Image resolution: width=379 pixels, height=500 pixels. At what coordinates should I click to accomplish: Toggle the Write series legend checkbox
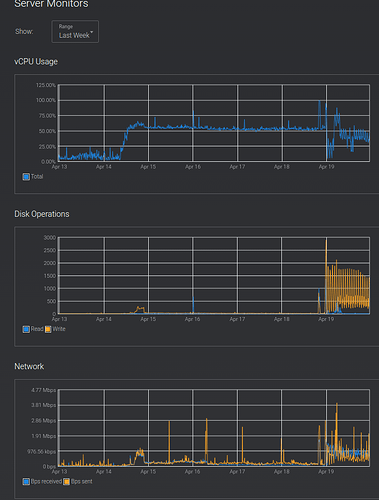(x=48, y=329)
